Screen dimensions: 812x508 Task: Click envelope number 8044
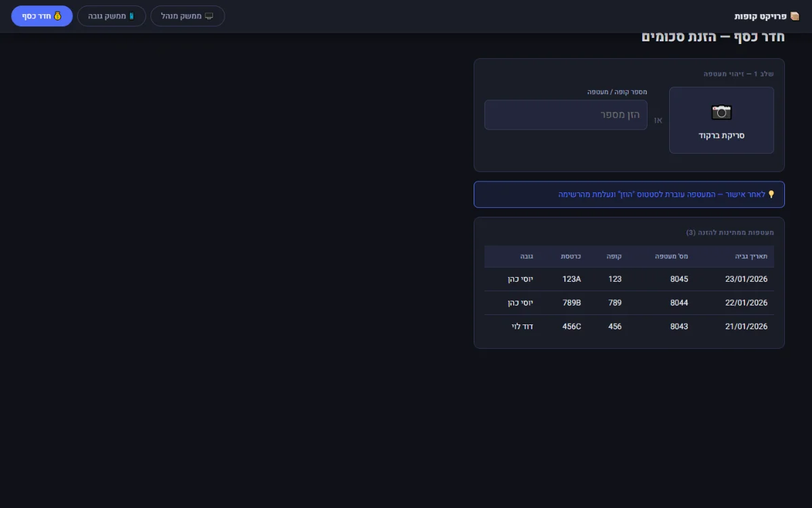[679, 303]
